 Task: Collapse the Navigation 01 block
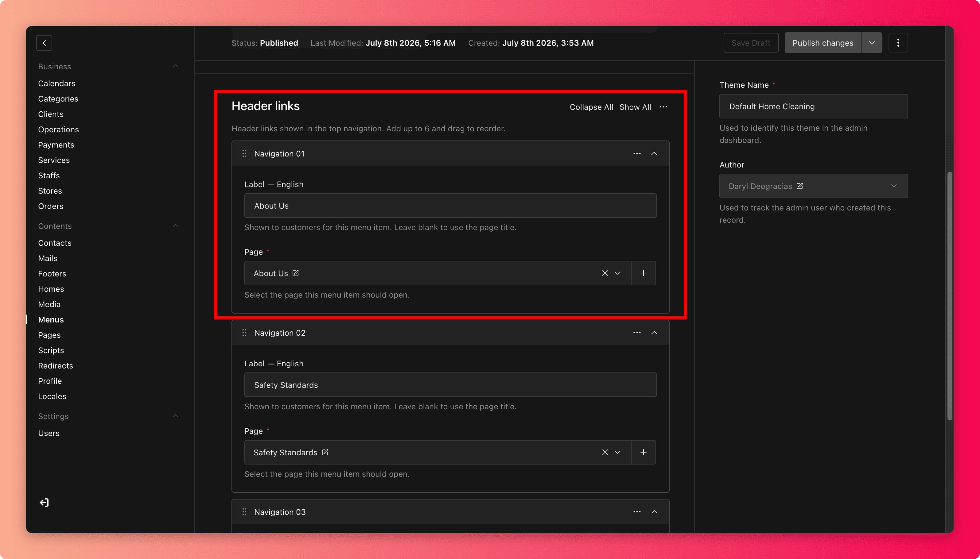coord(654,154)
